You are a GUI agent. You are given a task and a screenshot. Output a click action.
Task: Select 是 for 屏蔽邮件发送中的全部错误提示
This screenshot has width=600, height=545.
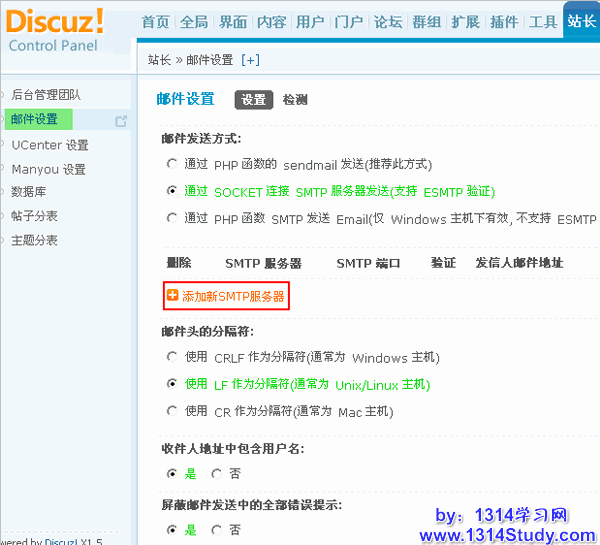(x=172, y=529)
